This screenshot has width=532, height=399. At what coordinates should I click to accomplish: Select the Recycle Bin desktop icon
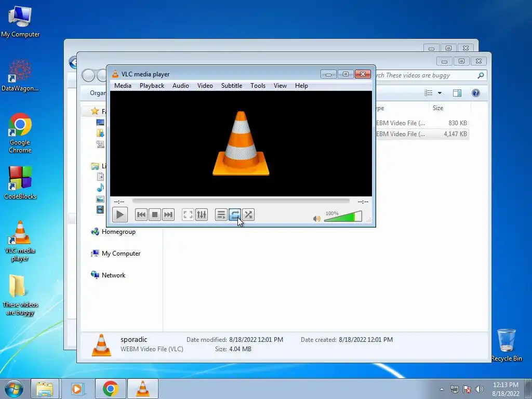[x=507, y=345]
